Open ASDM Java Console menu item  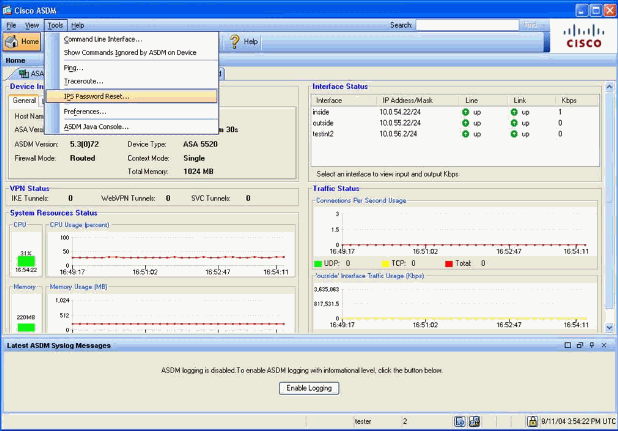point(96,127)
